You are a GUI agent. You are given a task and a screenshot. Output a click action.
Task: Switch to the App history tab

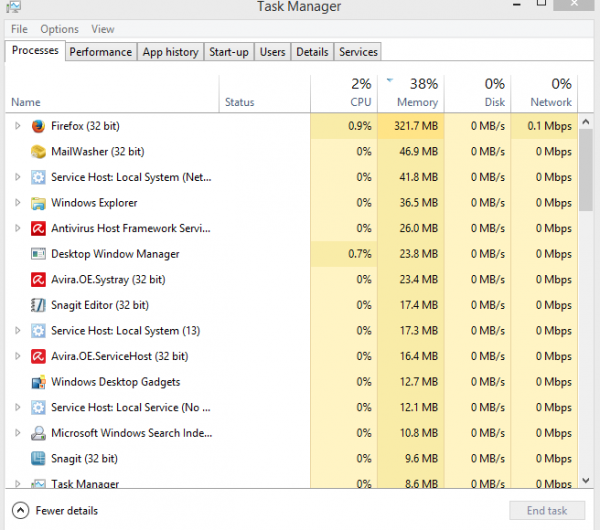[170, 52]
